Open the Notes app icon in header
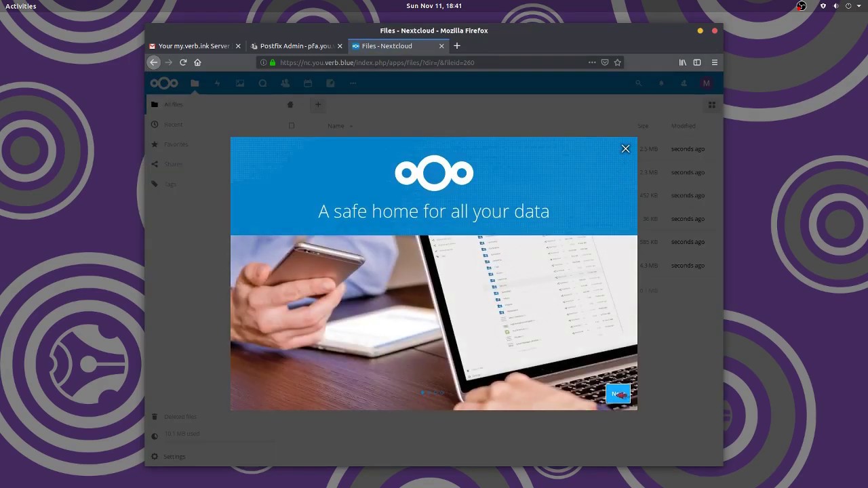The height and width of the screenshot is (488, 868). [x=330, y=83]
